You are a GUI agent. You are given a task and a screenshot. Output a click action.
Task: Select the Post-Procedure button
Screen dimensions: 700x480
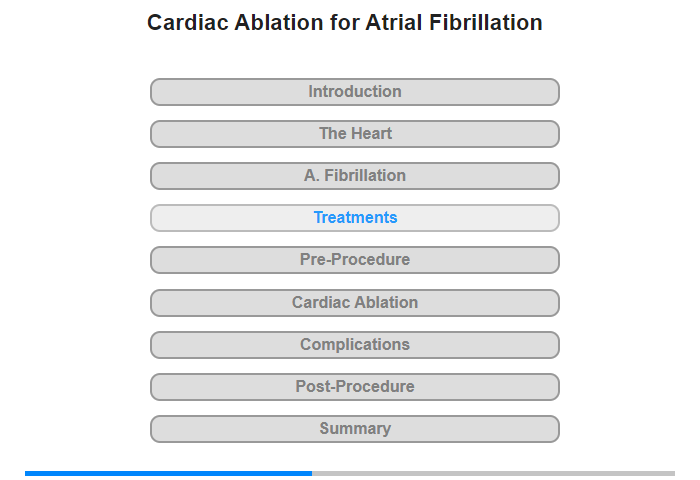point(354,387)
